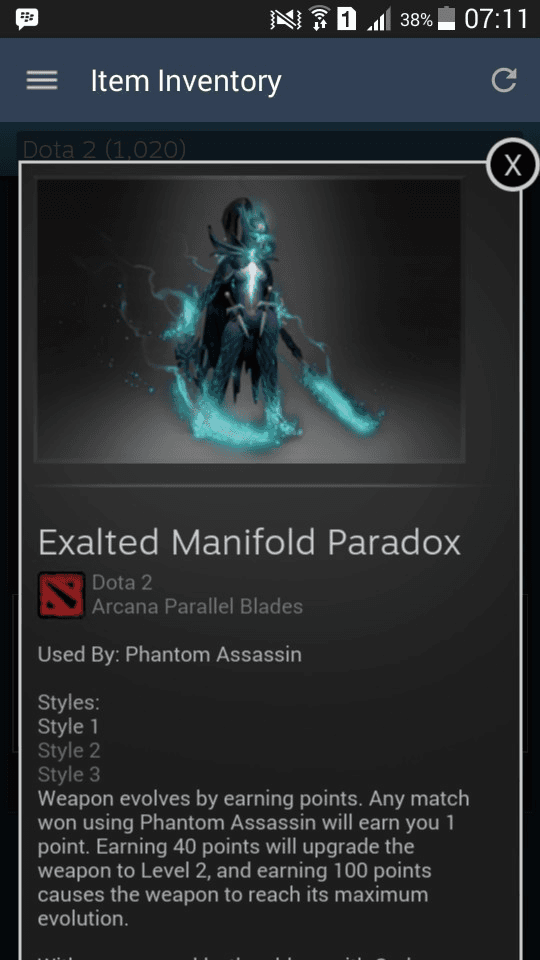Tap the battery indicator icon

tap(446, 19)
